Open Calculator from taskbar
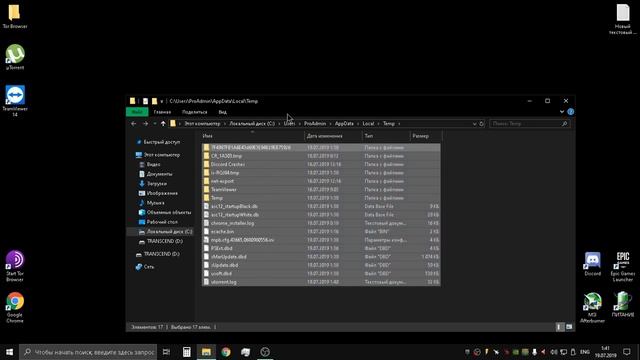The height and width of the screenshot is (360, 640). 187,352
